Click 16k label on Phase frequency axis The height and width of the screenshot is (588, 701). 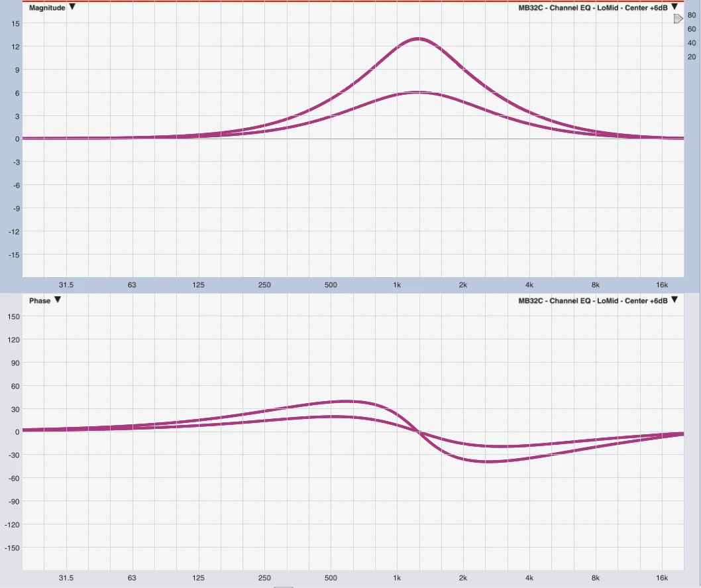(662, 578)
